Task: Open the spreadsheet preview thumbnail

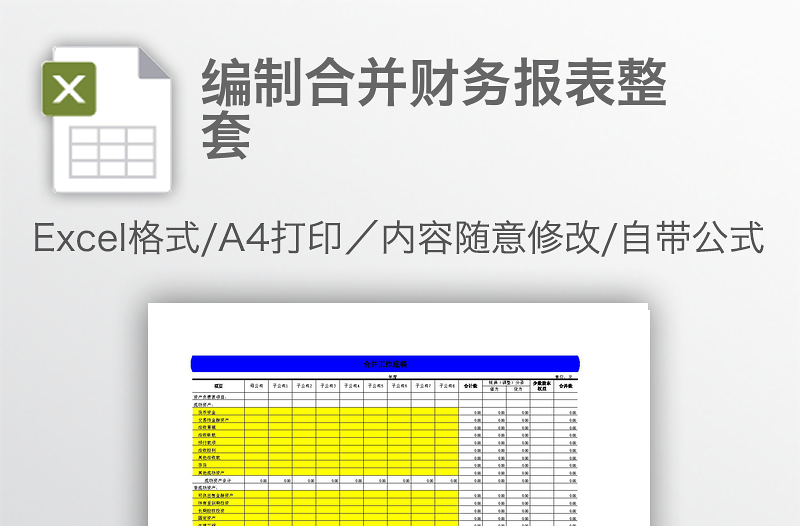Action: pyautogui.click(x=398, y=420)
